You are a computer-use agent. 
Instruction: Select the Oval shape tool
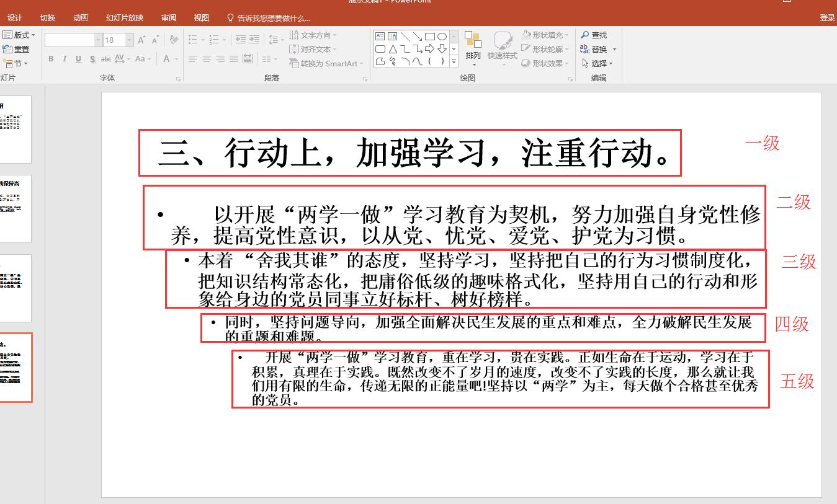tap(442, 36)
